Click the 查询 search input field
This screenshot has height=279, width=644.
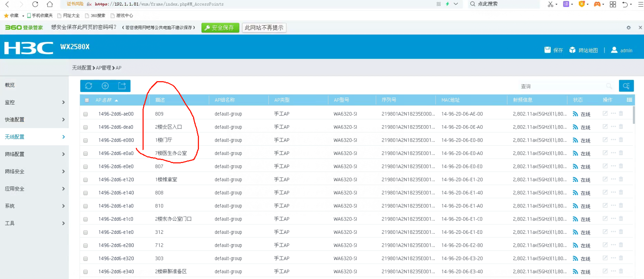click(566, 86)
